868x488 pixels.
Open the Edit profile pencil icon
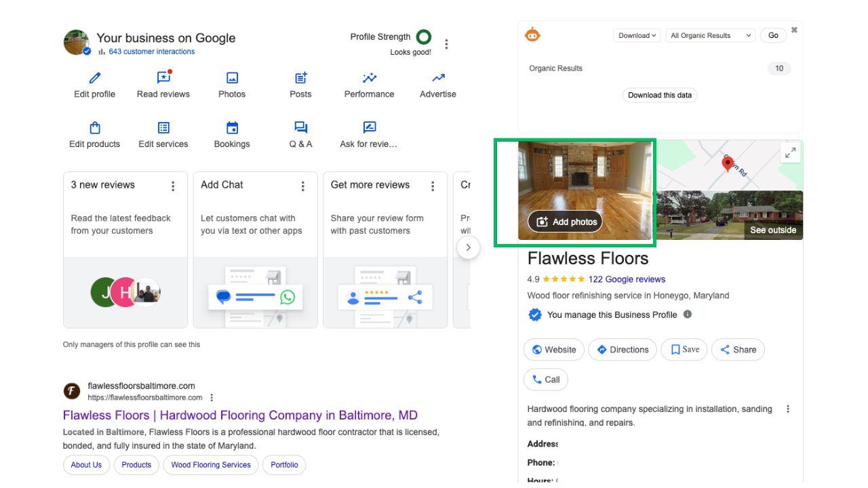pos(94,77)
